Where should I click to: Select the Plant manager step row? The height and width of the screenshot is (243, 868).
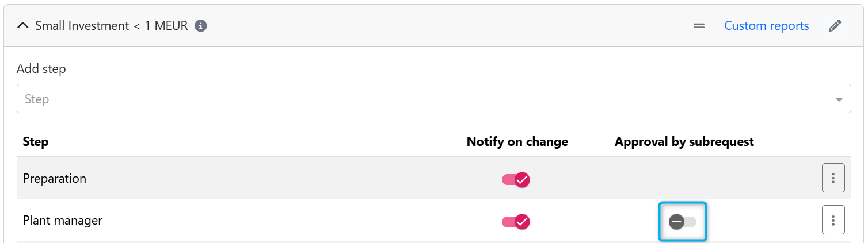[x=433, y=220]
